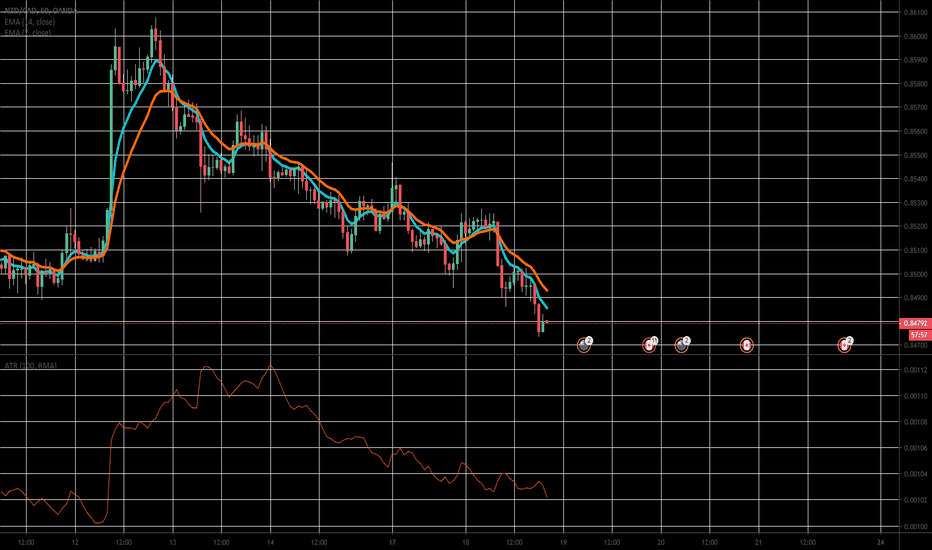The width and height of the screenshot is (932, 550).
Task: Open New Zealand event marker after 20
Action: [x=681, y=345]
